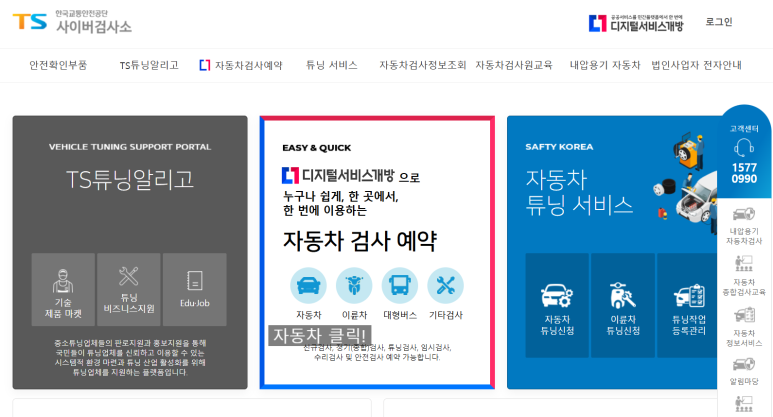Open 내압용기 자동차검사 sidebar shortcut
The width and height of the screenshot is (773, 417).
point(744,226)
